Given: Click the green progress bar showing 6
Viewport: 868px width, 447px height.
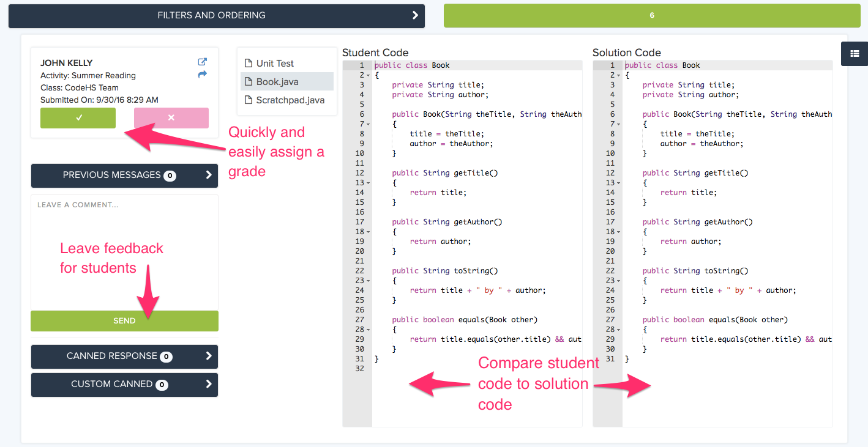Looking at the screenshot, I should pyautogui.click(x=651, y=15).
